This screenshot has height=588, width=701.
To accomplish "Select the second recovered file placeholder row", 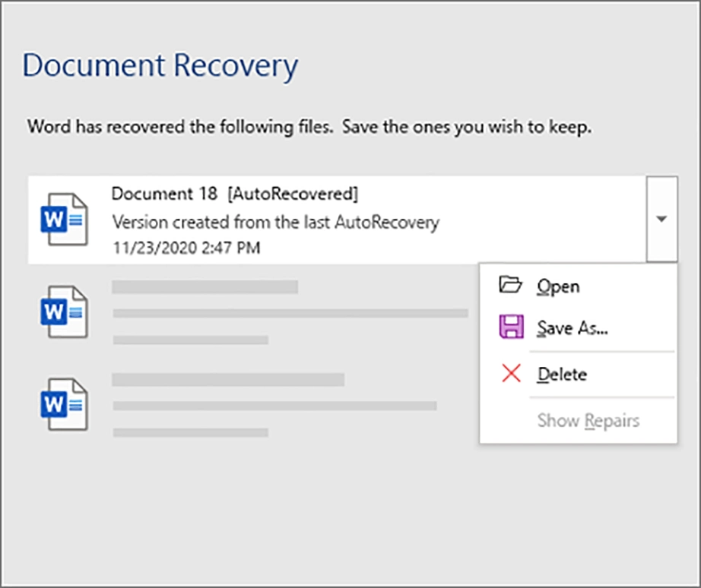I will [253, 312].
